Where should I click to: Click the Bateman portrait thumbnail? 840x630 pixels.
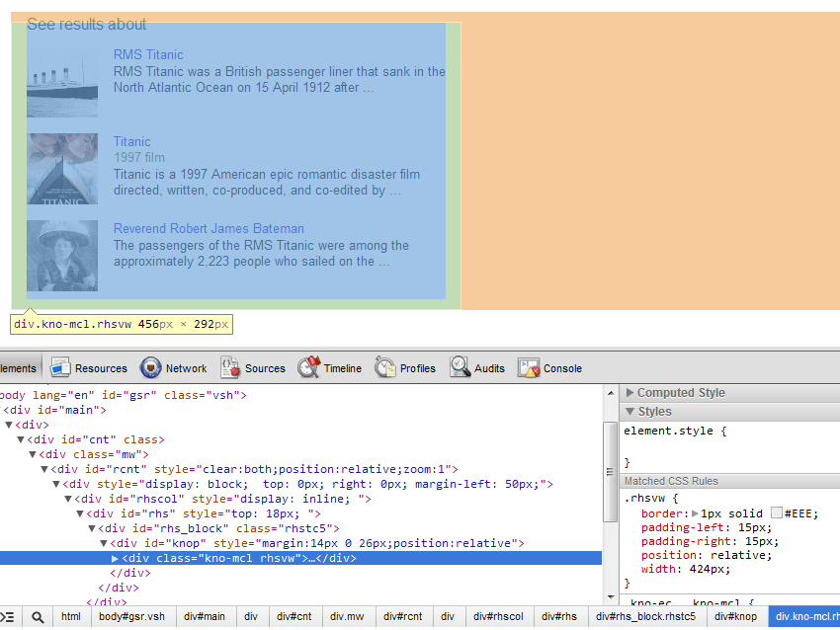62,256
